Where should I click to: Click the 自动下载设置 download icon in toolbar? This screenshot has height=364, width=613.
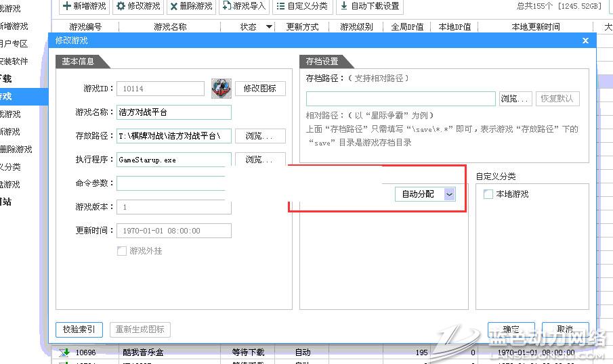click(x=344, y=6)
